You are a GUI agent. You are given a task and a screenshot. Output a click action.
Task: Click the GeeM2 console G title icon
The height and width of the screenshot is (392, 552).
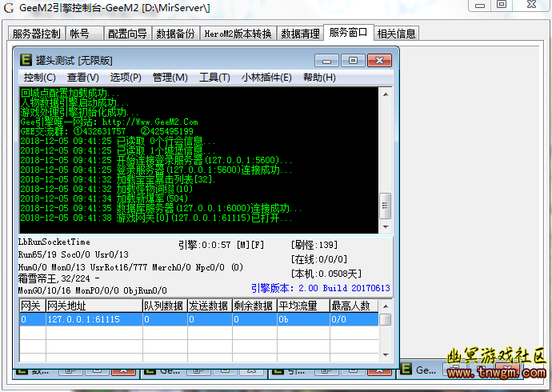tap(9, 7)
